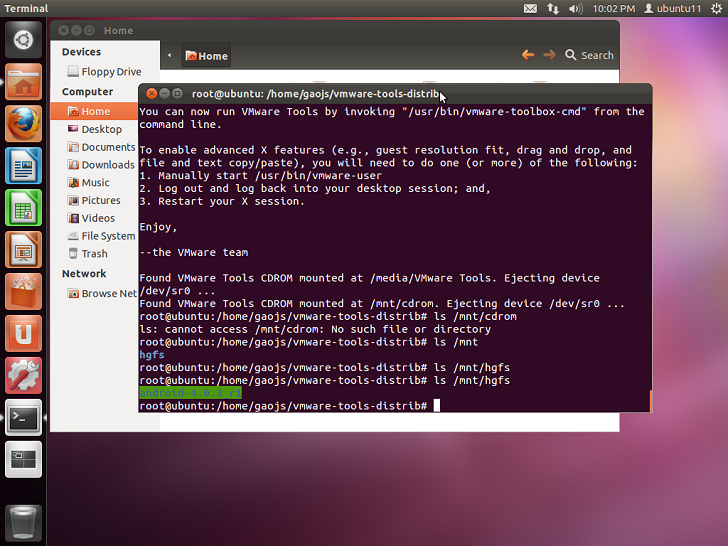This screenshot has height=546, width=728.
Task: Click the blue hgfs directory listing
Action: (x=152, y=355)
